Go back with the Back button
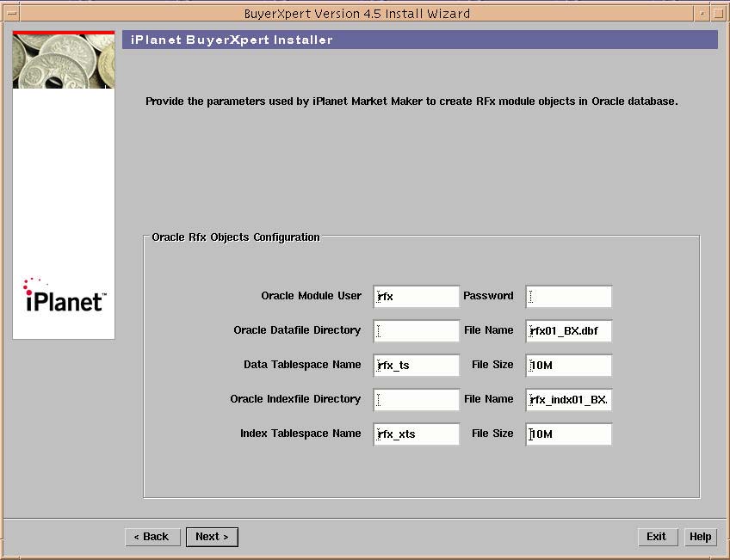The width and height of the screenshot is (730, 560). click(152, 537)
